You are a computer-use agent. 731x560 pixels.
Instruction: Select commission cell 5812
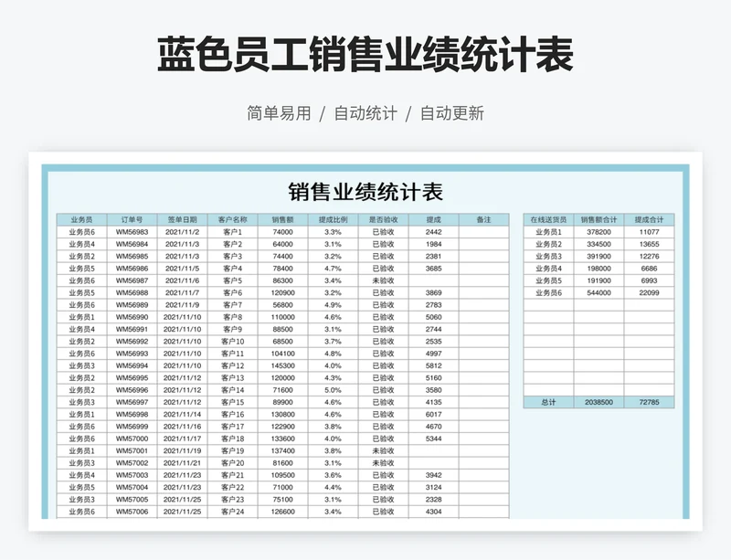[x=433, y=365]
